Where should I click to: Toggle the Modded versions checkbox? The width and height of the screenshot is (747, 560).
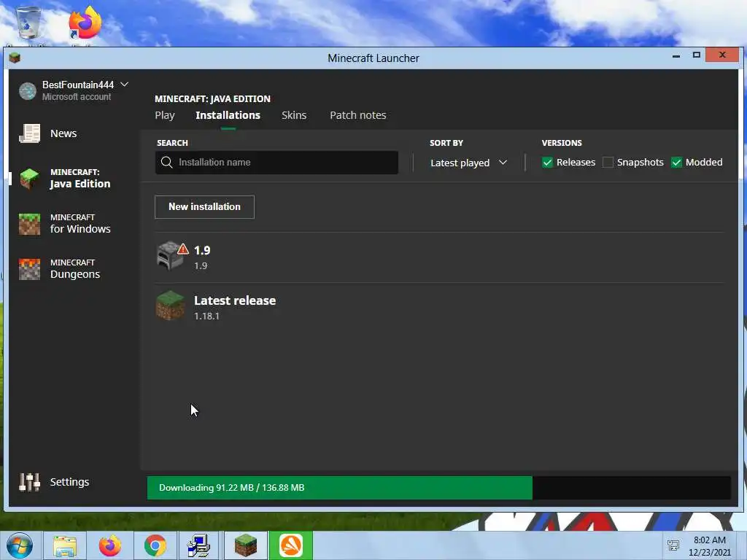pos(676,163)
